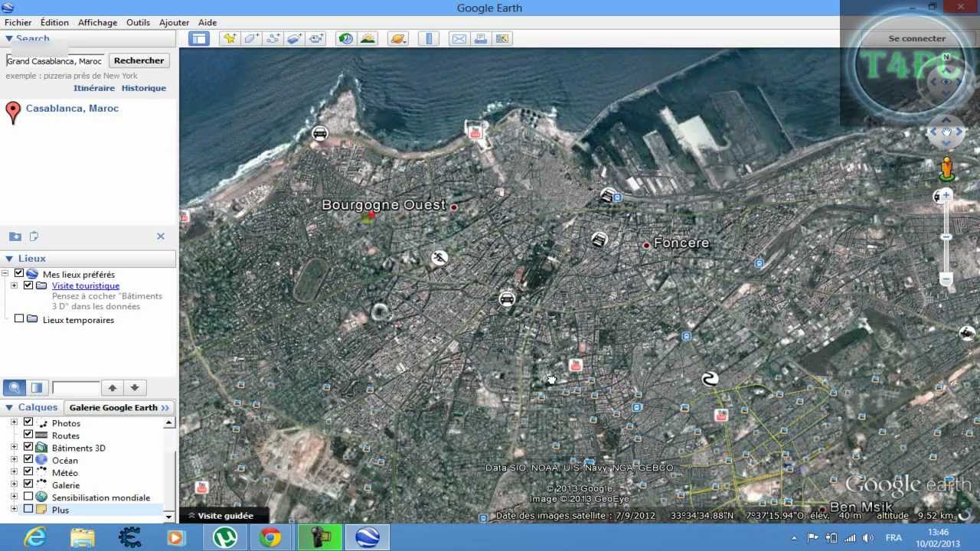Click the Itinéraire link
This screenshot has height=551, width=980.
(x=94, y=88)
